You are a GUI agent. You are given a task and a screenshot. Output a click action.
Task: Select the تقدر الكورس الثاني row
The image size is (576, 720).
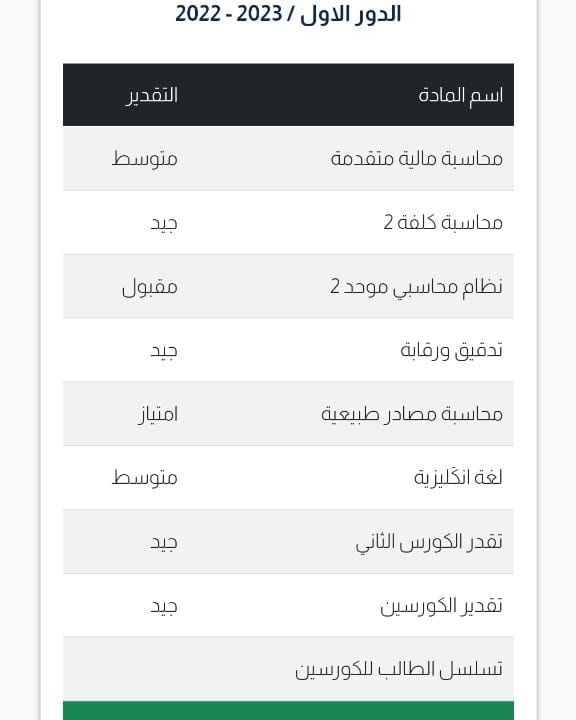coord(288,542)
